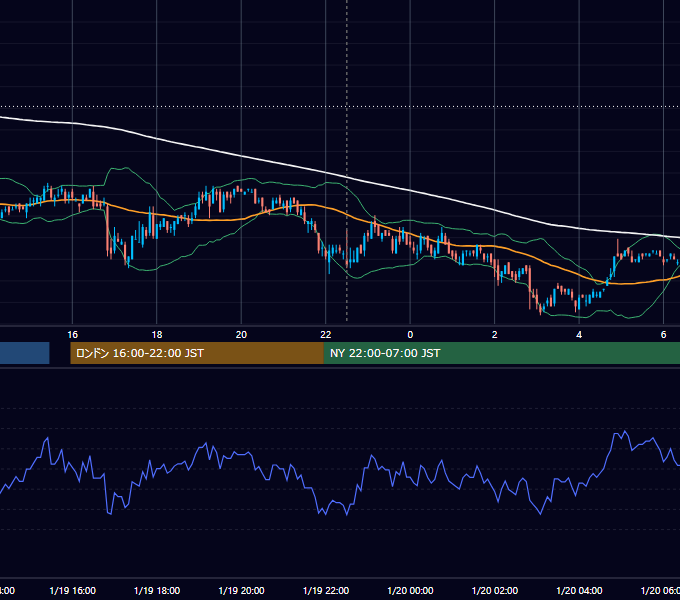
Task: Click the "1/19 22:00" date label
Action: (x=326, y=590)
